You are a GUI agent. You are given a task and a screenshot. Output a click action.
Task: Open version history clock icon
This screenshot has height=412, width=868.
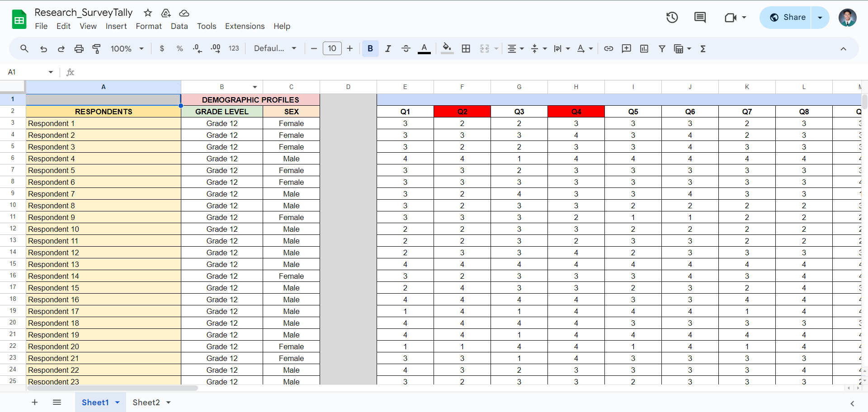pyautogui.click(x=672, y=18)
